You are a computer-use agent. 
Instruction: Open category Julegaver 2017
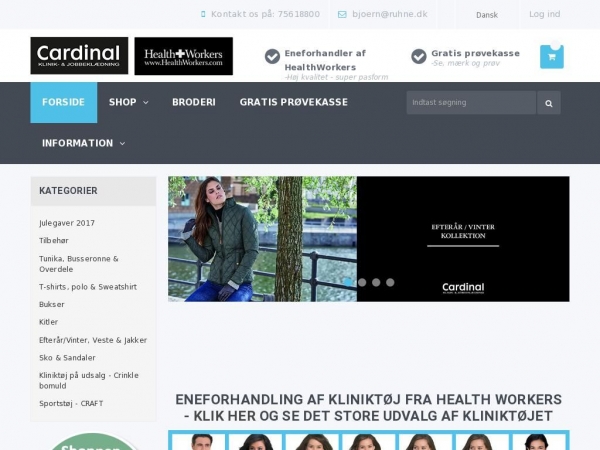tap(67, 223)
